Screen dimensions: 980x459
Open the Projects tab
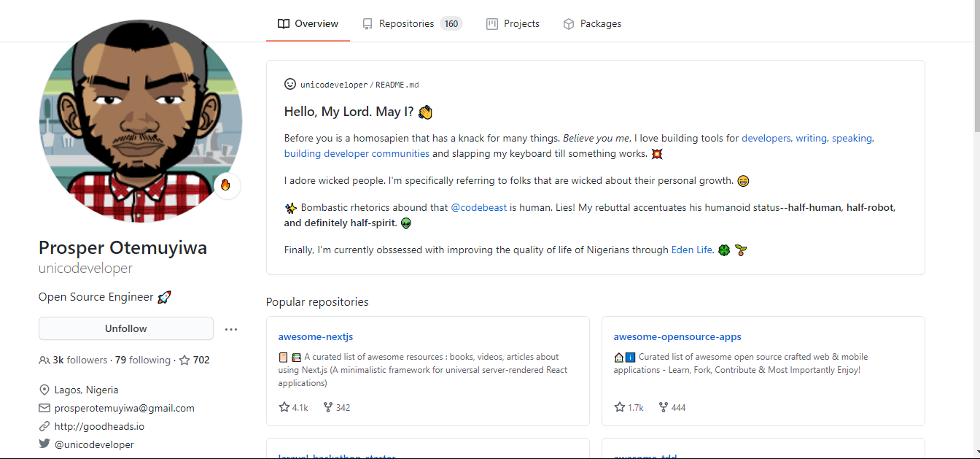pos(513,24)
